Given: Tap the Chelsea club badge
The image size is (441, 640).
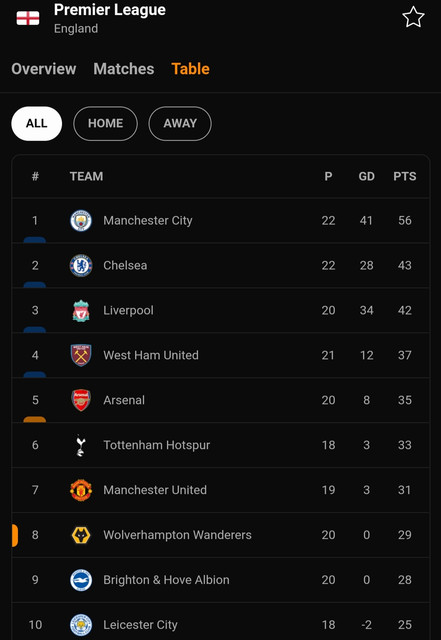Looking at the screenshot, I should (81, 265).
